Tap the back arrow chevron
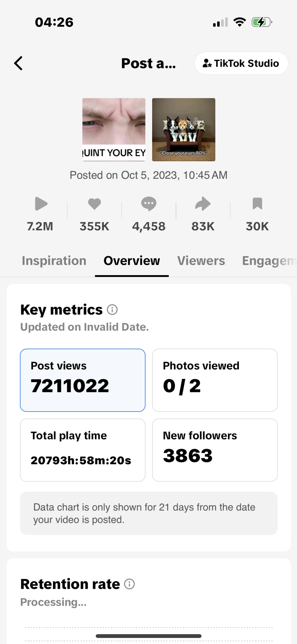 18,63
